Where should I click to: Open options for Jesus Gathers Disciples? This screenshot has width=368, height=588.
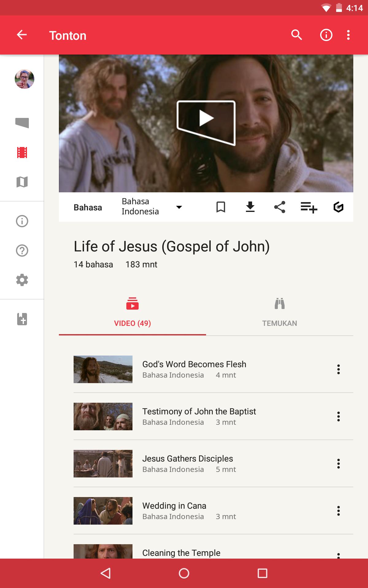(339, 464)
